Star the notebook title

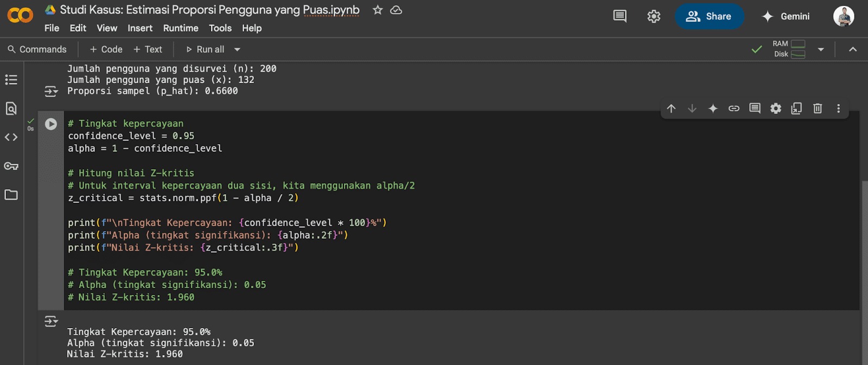click(x=378, y=10)
